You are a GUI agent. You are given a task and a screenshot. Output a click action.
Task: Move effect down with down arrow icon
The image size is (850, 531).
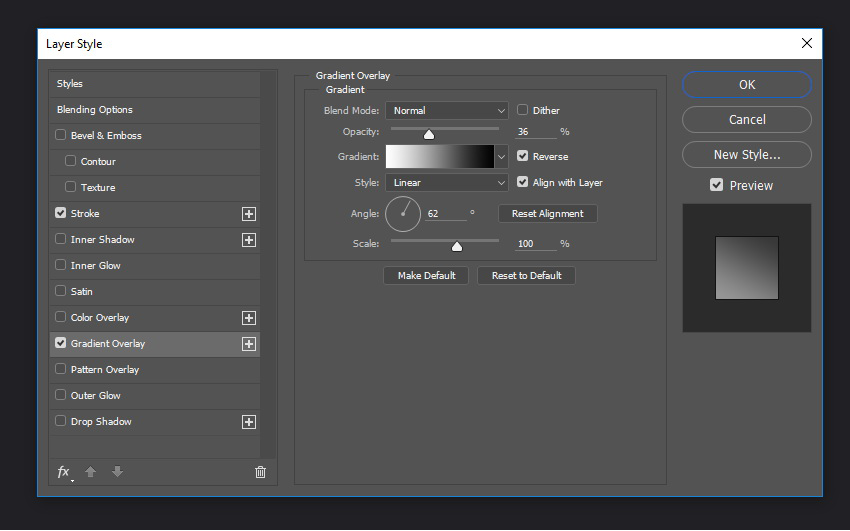[117, 472]
